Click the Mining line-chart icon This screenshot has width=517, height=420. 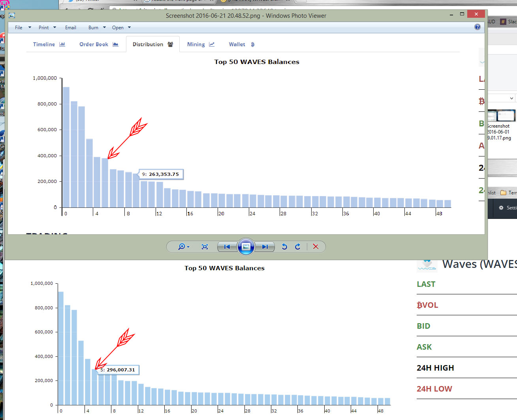pyautogui.click(x=212, y=44)
